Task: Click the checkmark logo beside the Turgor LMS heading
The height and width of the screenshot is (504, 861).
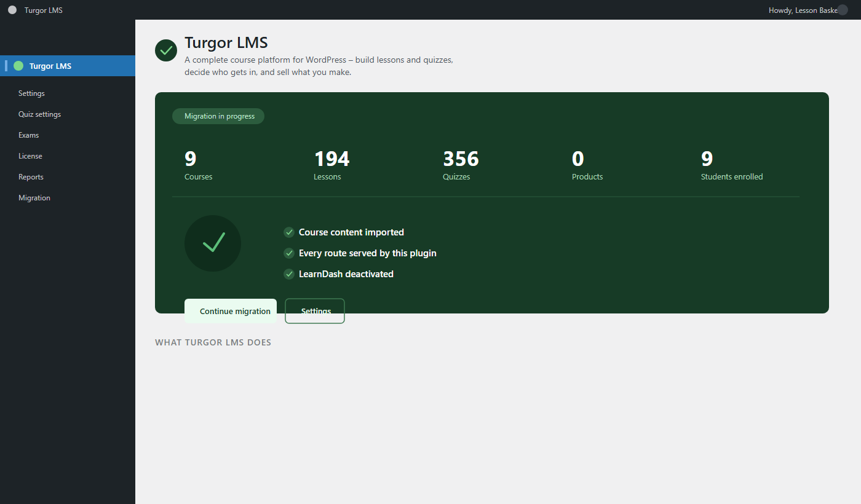Action: pyautogui.click(x=166, y=50)
